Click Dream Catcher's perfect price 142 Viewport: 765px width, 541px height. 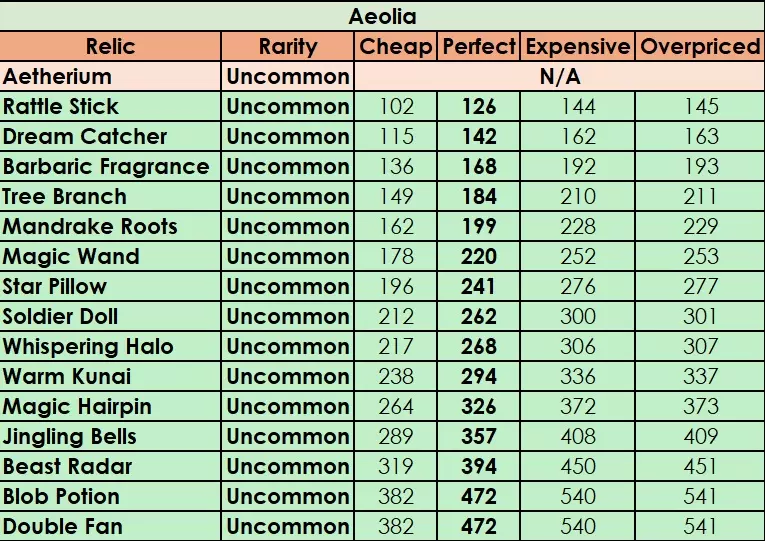tap(479, 136)
